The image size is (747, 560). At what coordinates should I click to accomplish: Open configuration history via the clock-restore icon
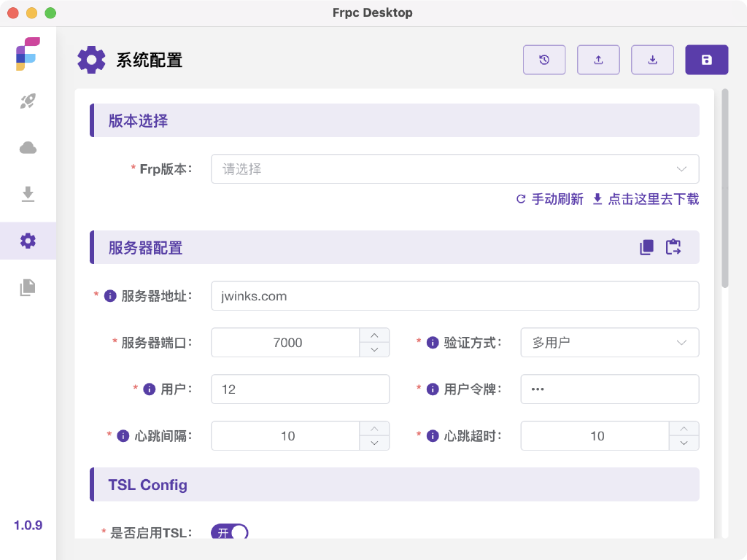coord(544,60)
